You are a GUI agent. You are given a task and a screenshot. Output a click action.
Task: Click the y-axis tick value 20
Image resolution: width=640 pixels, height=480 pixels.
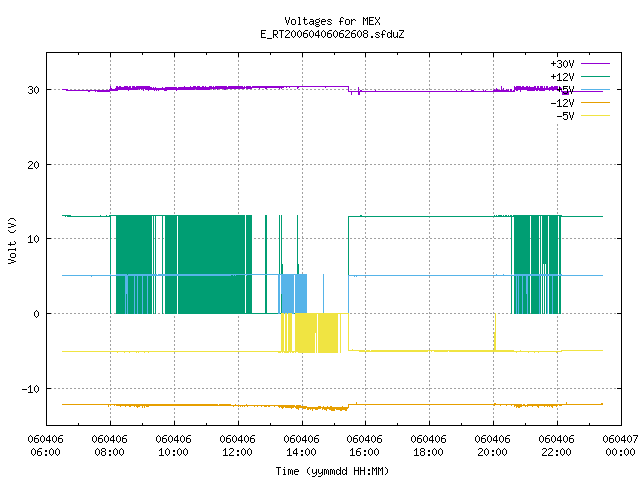point(33,165)
